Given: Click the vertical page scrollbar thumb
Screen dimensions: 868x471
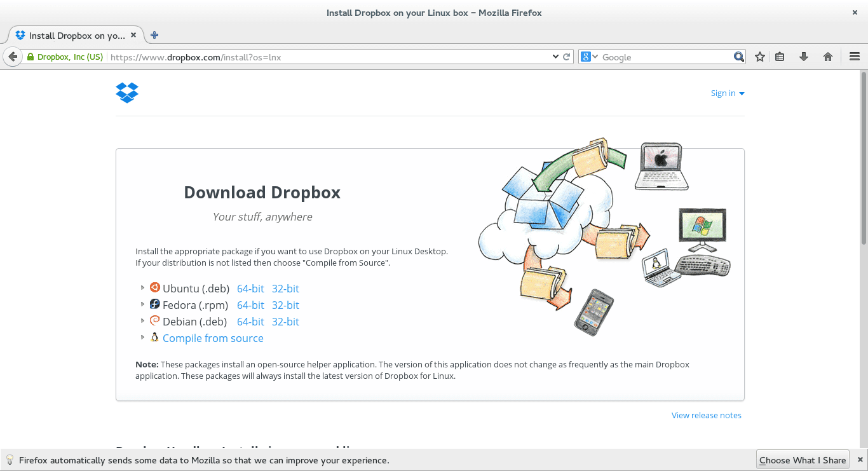Looking at the screenshot, I should click(x=864, y=158).
